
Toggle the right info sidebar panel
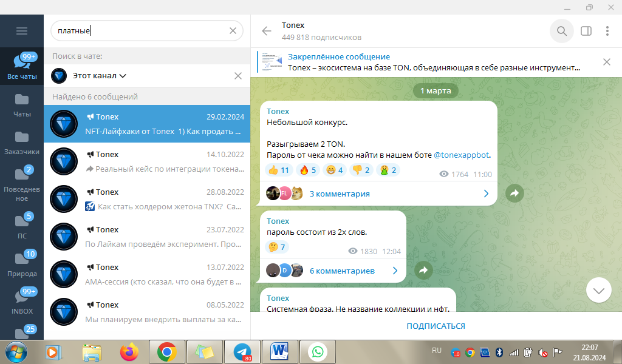[586, 31]
